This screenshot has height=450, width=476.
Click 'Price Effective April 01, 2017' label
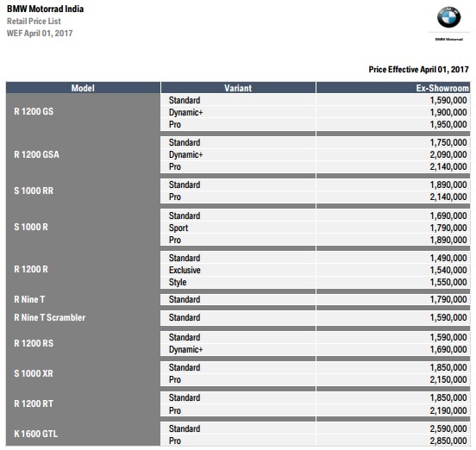tap(418, 70)
